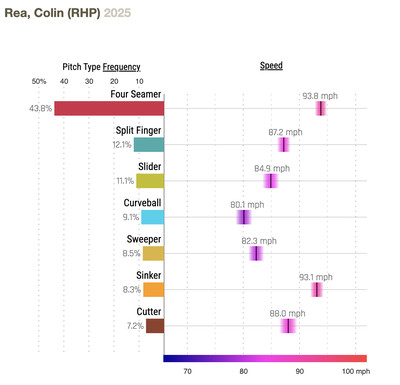Screen dimensions: 400x385
Task: Select the orange Sinker frequency bar
Action: [x=154, y=290]
